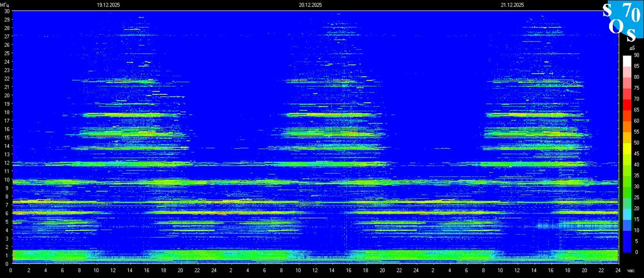Click the 18 MHz frequency tick label
This screenshot has height=278, width=644.
pyautogui.click(x=7, y=112)
